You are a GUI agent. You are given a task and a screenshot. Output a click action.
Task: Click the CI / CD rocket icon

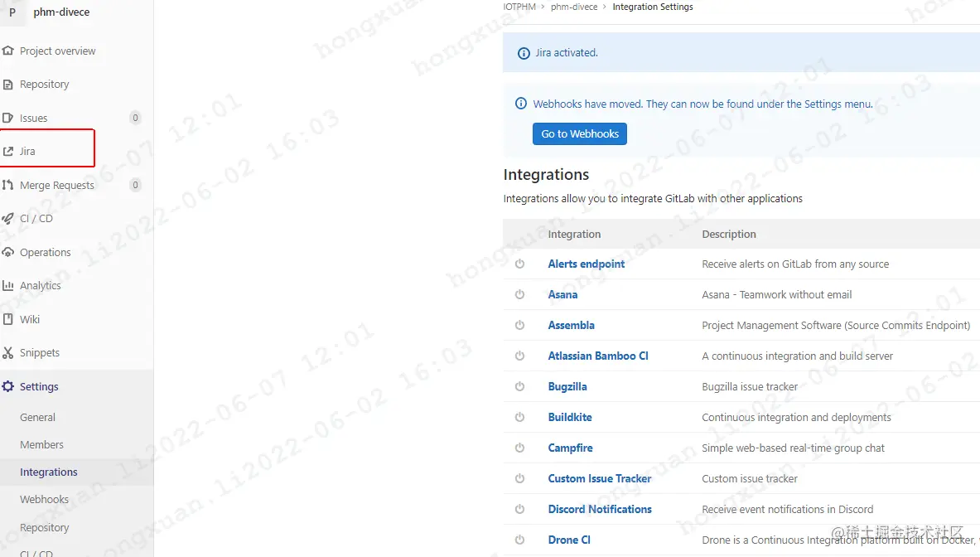pyautogui.click(x=7, y=218)
